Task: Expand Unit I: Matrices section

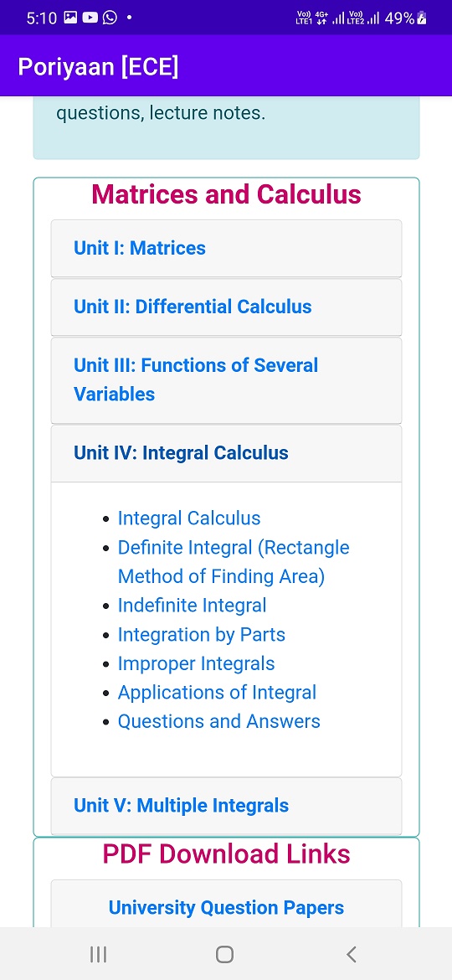Action: 226,248
